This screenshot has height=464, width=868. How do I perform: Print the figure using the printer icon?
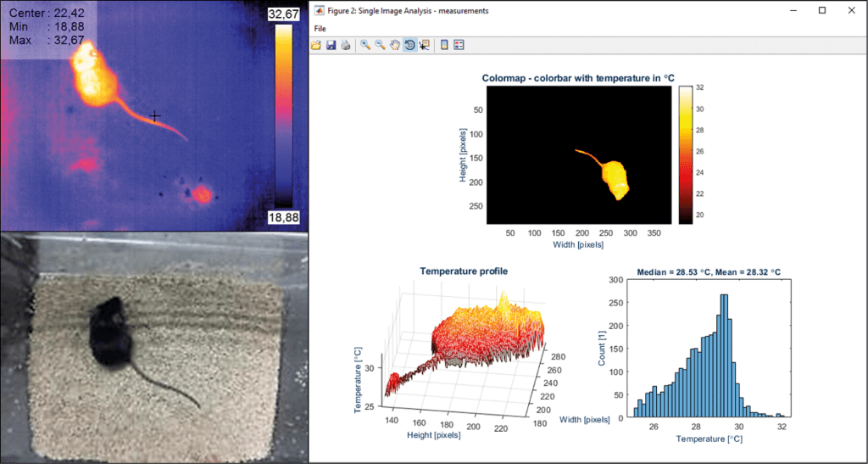pyautogui.click(x=345, y=45)
